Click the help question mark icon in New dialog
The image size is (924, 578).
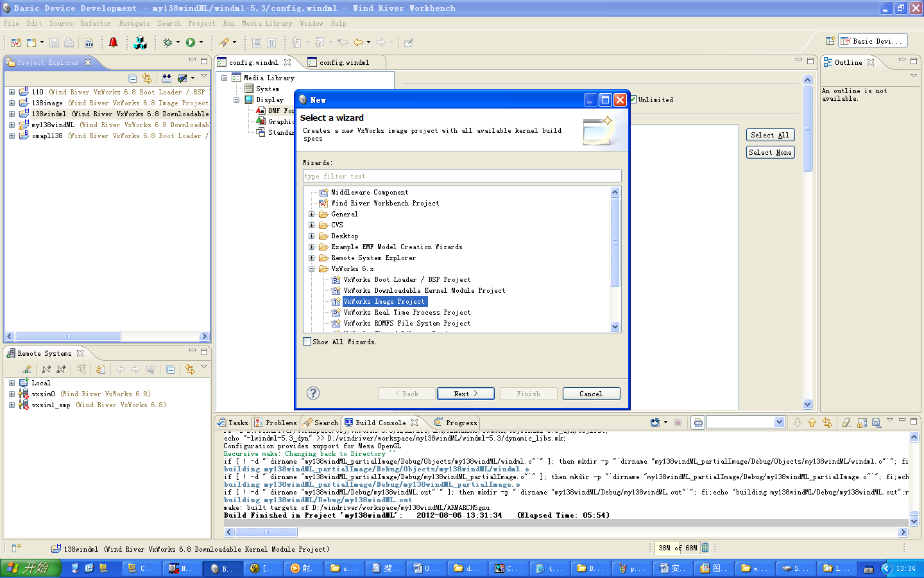[x=313, y=393]
